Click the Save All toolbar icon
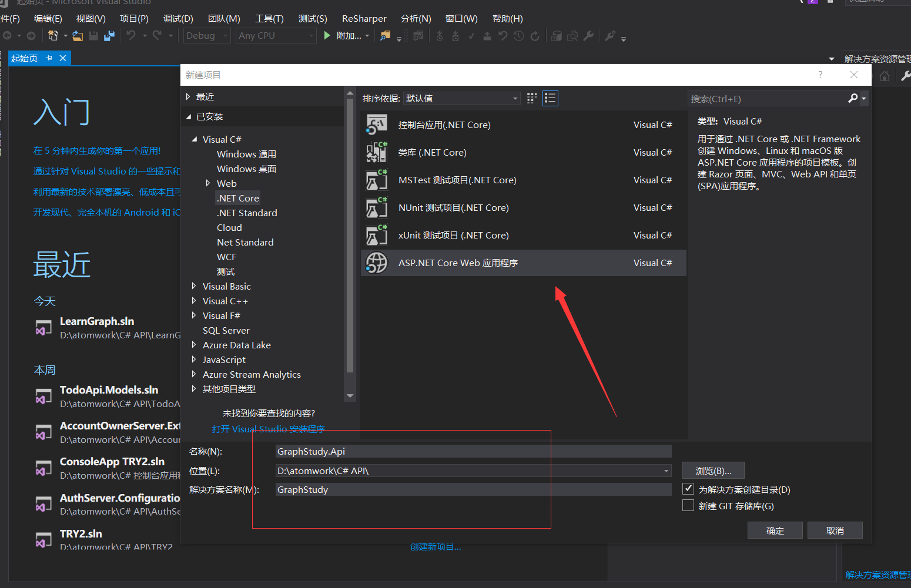This screenshot has height=588, width=911. click(x=109, y=36)
